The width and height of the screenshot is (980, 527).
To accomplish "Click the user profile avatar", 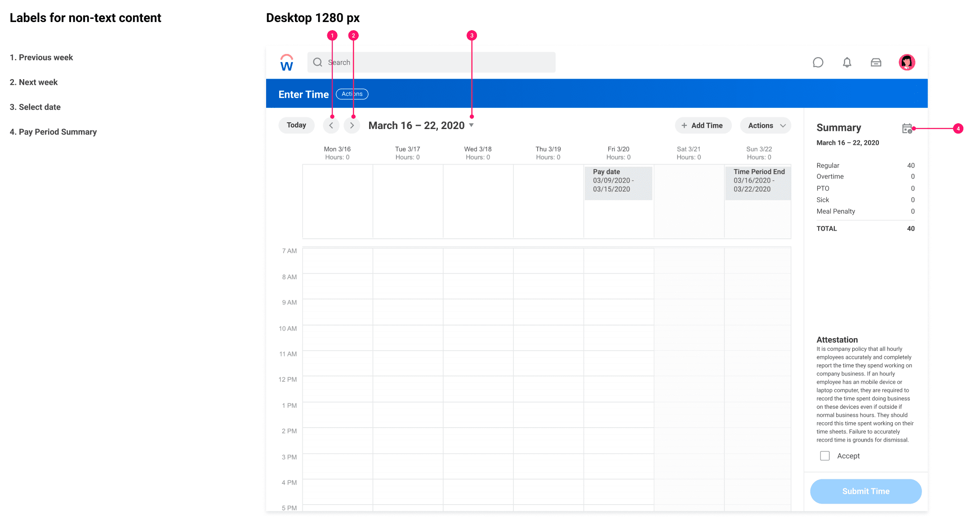I will (907, 63).
